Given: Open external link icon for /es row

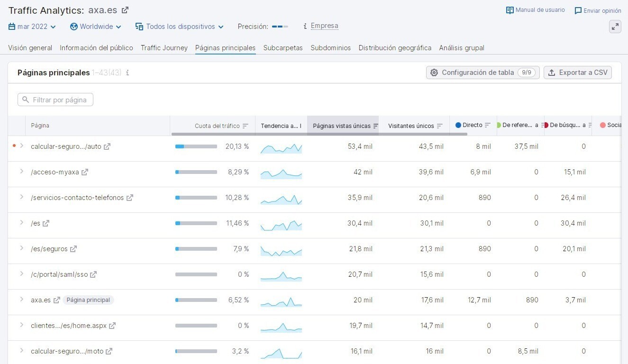Looking at the screenshot, I should (46, 223).
